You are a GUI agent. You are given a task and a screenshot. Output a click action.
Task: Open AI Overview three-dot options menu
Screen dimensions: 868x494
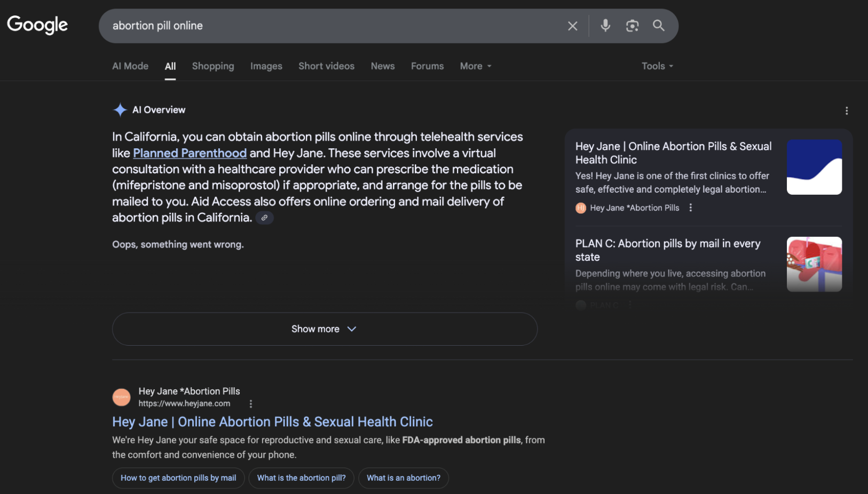(x=847, y=110)
